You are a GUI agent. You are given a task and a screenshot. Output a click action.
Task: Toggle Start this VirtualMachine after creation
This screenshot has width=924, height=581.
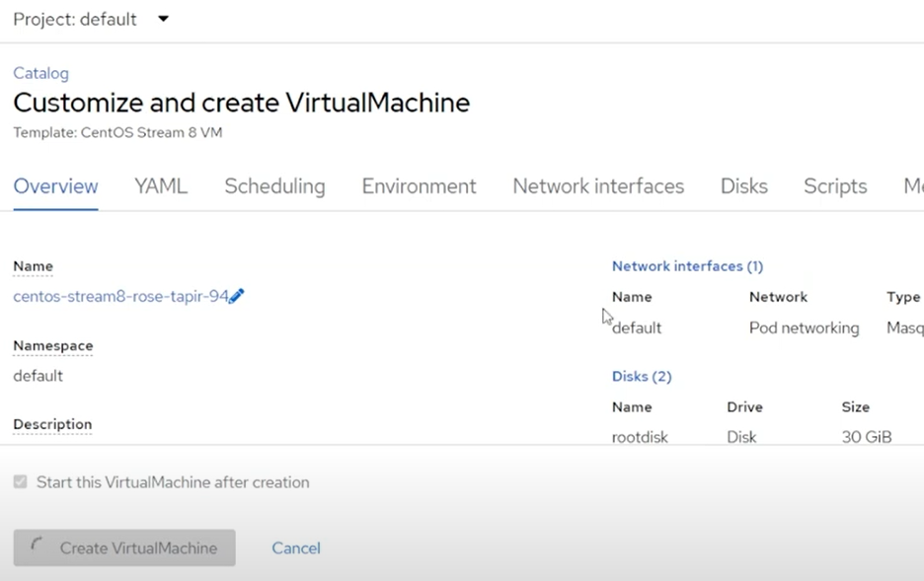[x=20, y=481]
